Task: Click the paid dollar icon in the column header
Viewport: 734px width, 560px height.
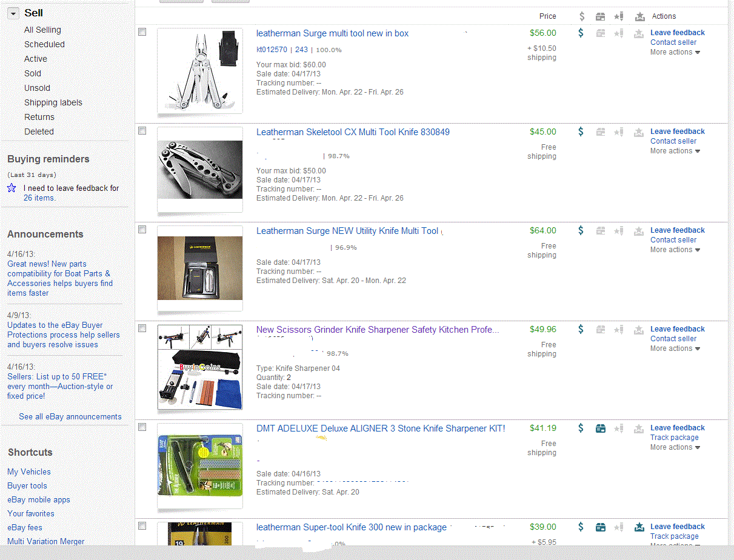Action: (581, 16)
